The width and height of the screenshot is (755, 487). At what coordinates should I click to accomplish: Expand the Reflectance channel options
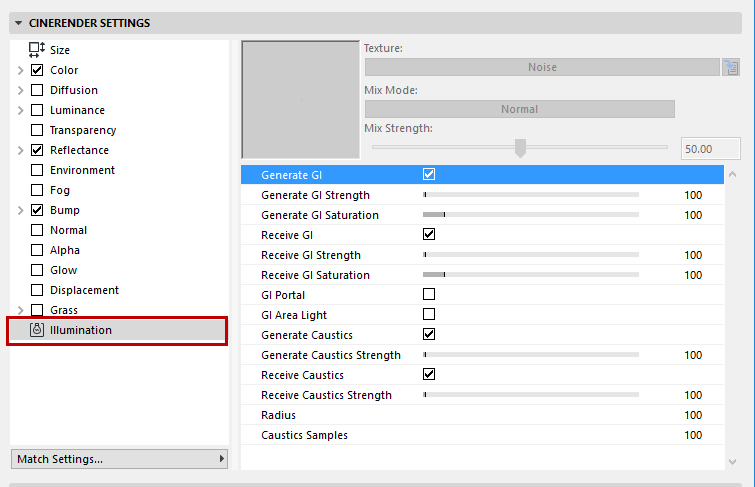click(x=20, y=150)
